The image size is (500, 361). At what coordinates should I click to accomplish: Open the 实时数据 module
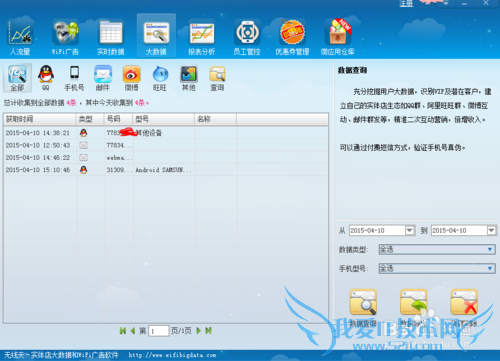(x=111, y=37)
